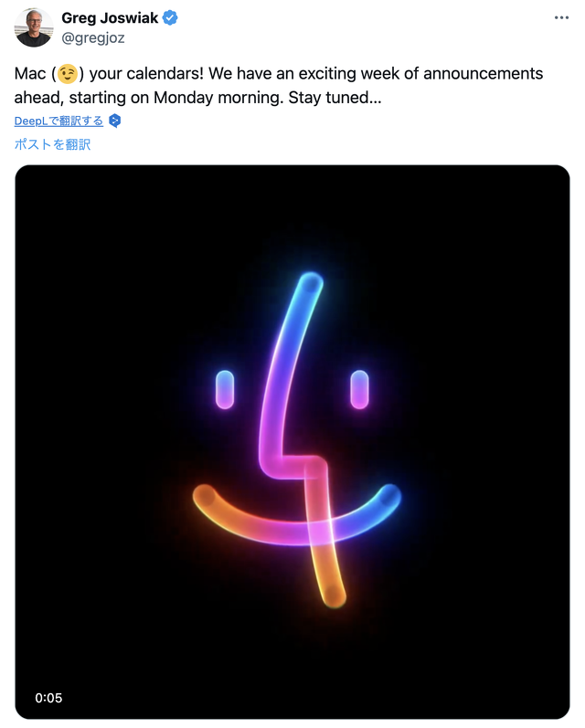The width and height of the screenshot is (585, 728).
Task: Click the 0:05 video duration label
Action: [x=48, y=698]
